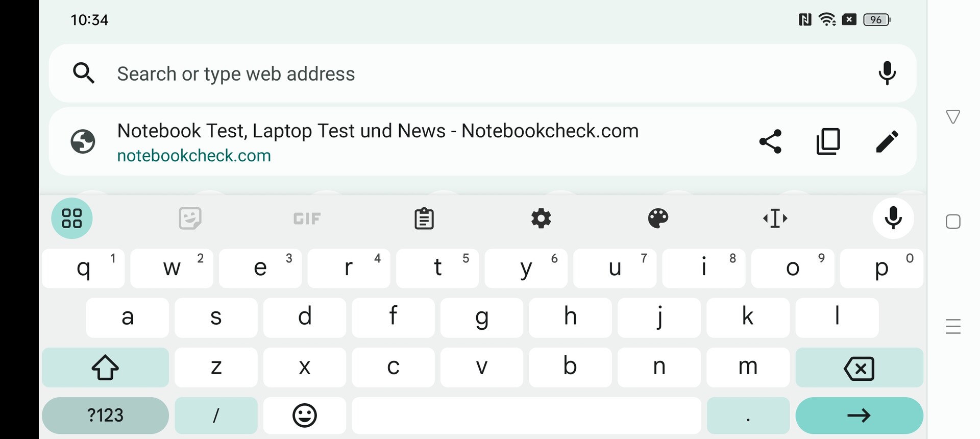Screen dimensions: 980x439
Task: Open the sticker picker on keyboard
Action: tap(190, 218)
